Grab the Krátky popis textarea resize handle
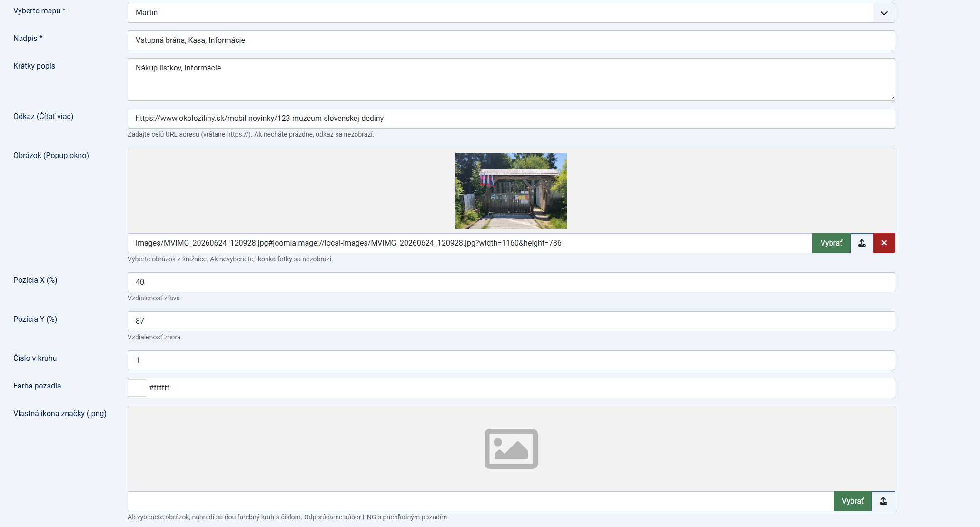The width and height of the screenshot is (980, 527). pos(892,98)
